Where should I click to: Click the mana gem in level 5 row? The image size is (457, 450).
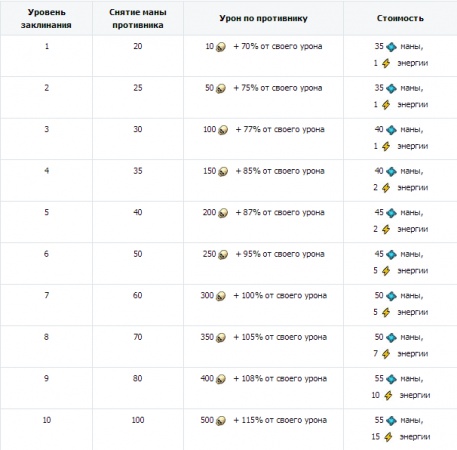point(391,213)
